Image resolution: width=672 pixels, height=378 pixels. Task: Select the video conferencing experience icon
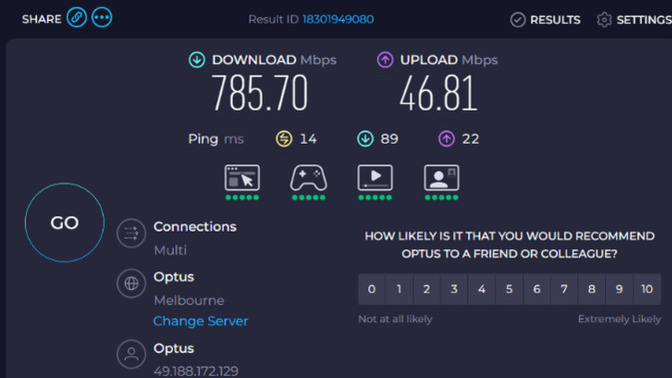441,177
